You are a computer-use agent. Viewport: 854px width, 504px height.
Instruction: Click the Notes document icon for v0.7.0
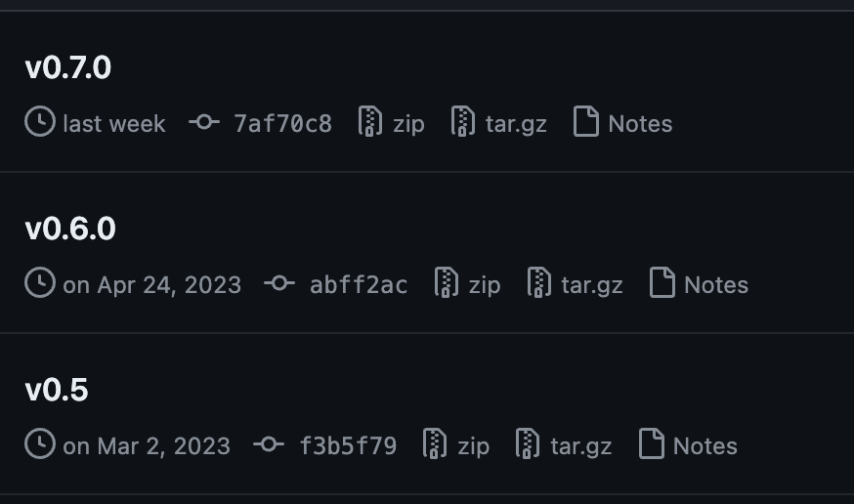(586, 121)
